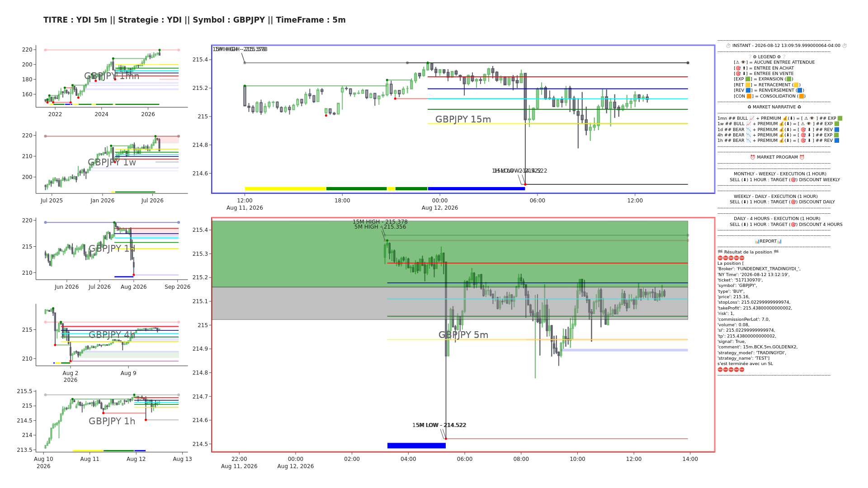Open the GBPJPY 4h mini chart
The height and width of the screenshot is (488, 868).
[x=112, y=335]
